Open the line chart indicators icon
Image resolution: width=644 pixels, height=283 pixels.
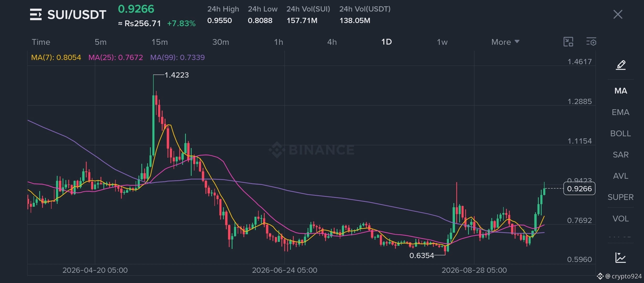click(620, 257)
